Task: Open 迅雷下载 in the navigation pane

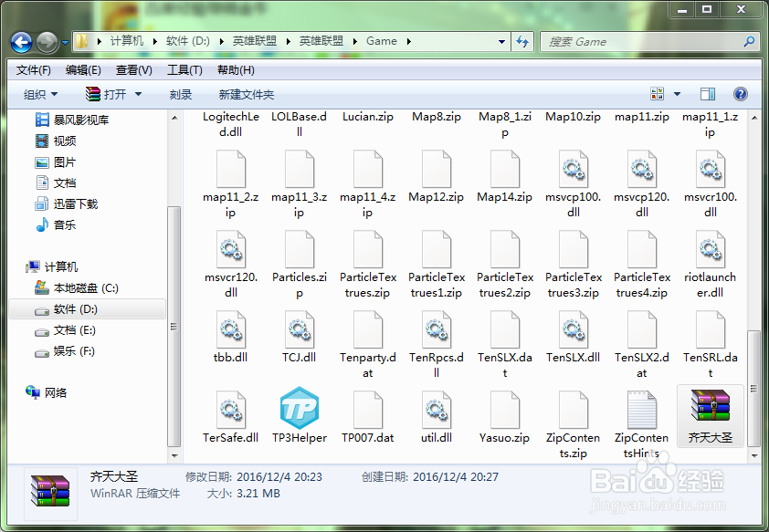Action: 67,204
